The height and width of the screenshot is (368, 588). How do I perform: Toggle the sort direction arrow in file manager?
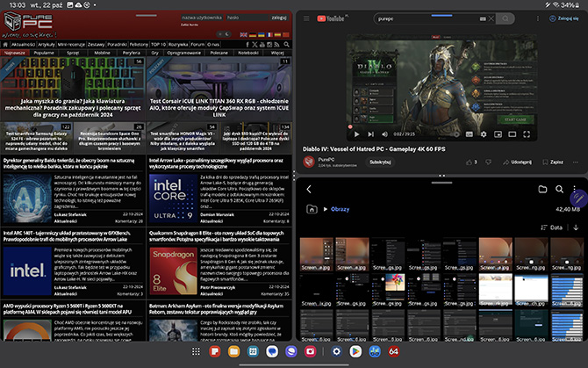(x=576, y=227)
